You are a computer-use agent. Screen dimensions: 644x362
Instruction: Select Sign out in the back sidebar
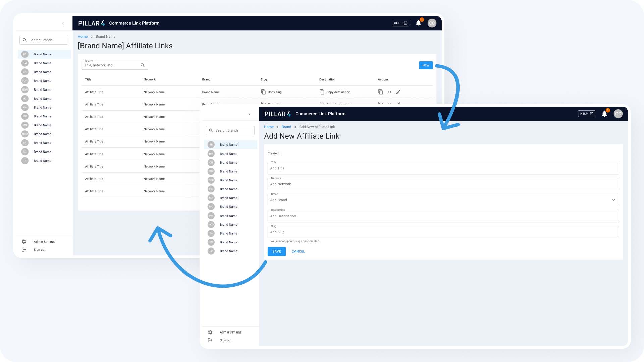click(39, 250)
